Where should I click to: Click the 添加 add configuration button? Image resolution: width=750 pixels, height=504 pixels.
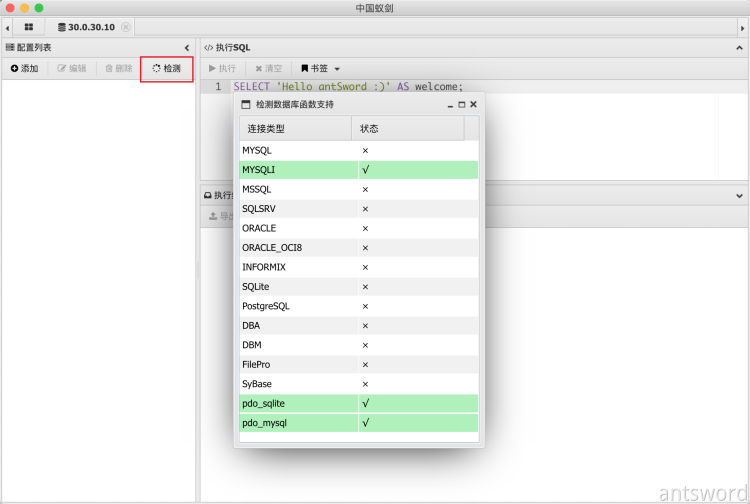[24, 68]
